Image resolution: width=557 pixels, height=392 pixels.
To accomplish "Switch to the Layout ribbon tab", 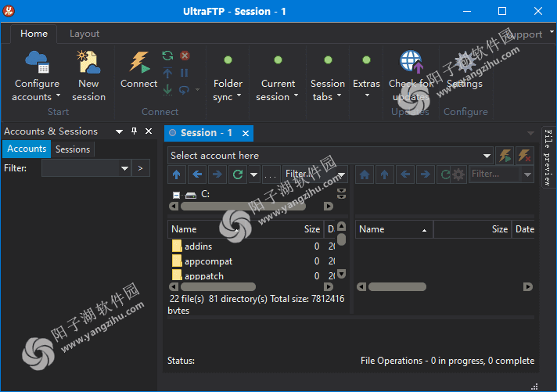I will [84, 34].
